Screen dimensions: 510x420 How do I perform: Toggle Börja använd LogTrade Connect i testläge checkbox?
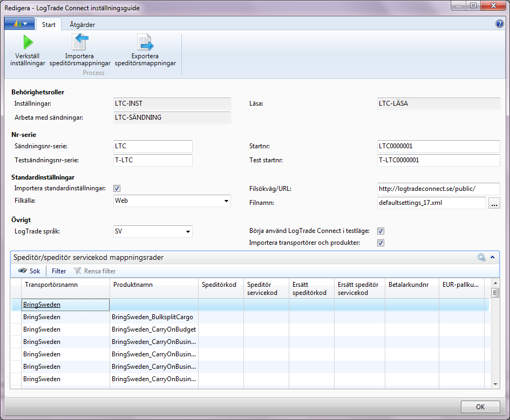tap(380, 231)
